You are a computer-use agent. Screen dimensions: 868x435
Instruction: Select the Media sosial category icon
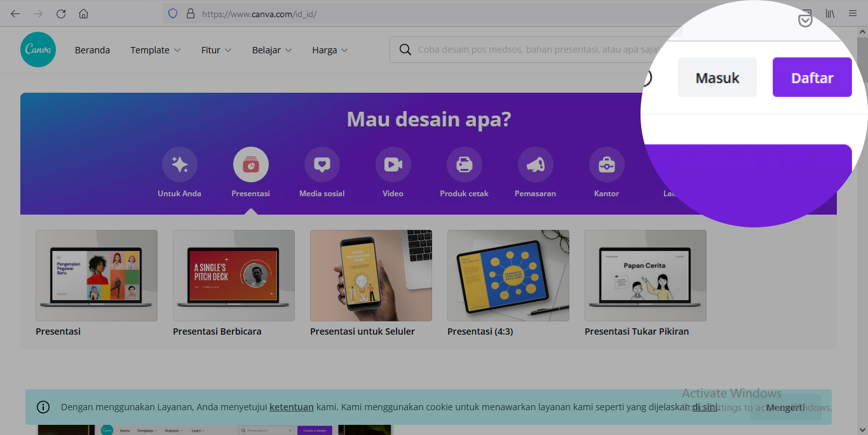tap(322, 164)
